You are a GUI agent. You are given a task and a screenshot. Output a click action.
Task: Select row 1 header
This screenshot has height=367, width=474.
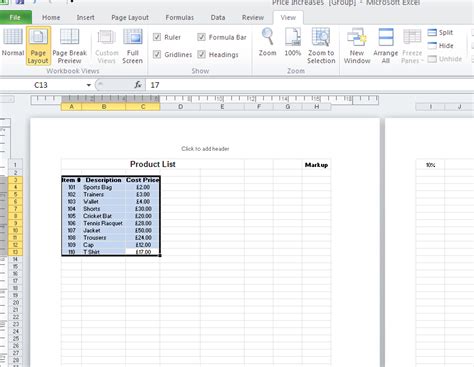pyautogui.click(x=15, y=165)
